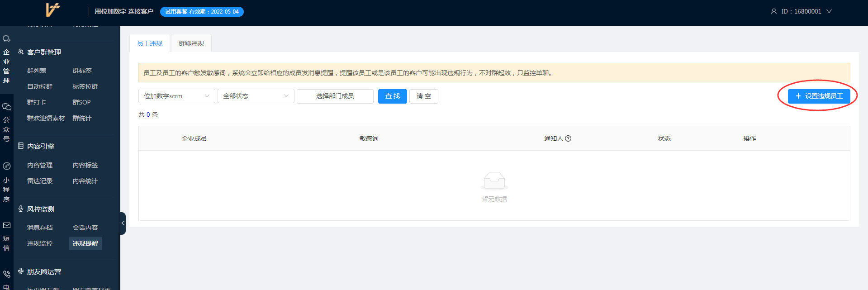868x290 pixels.
Task: Open 群打卡 menu item
Action: click(37, 102)
